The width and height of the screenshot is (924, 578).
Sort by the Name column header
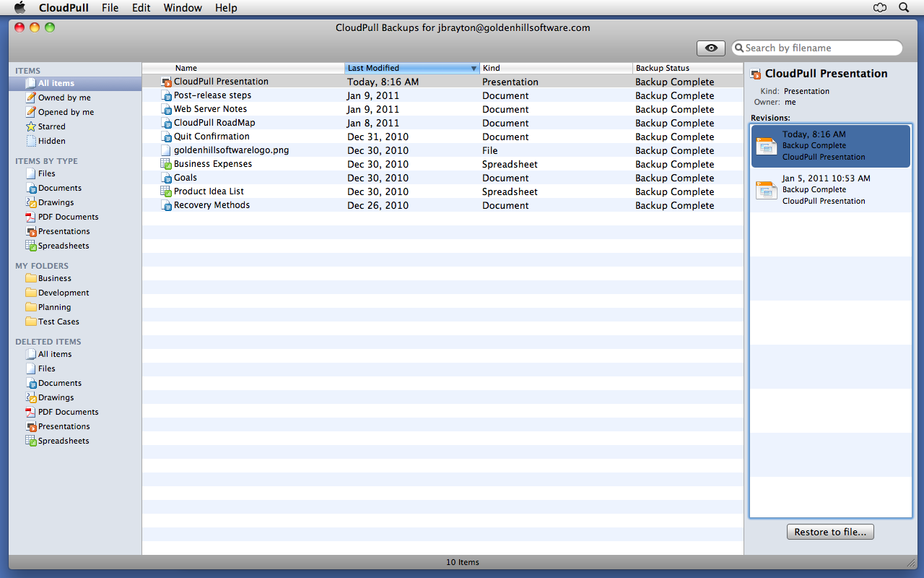point(243,68)
